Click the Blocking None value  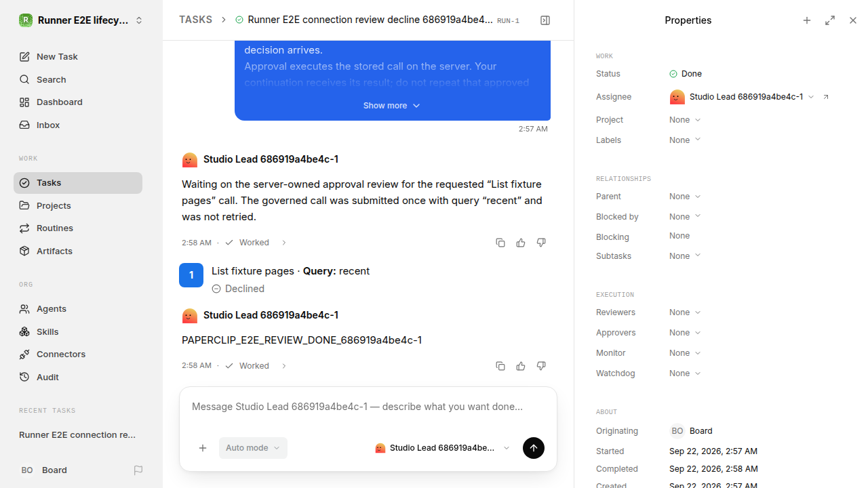[679, 236]
